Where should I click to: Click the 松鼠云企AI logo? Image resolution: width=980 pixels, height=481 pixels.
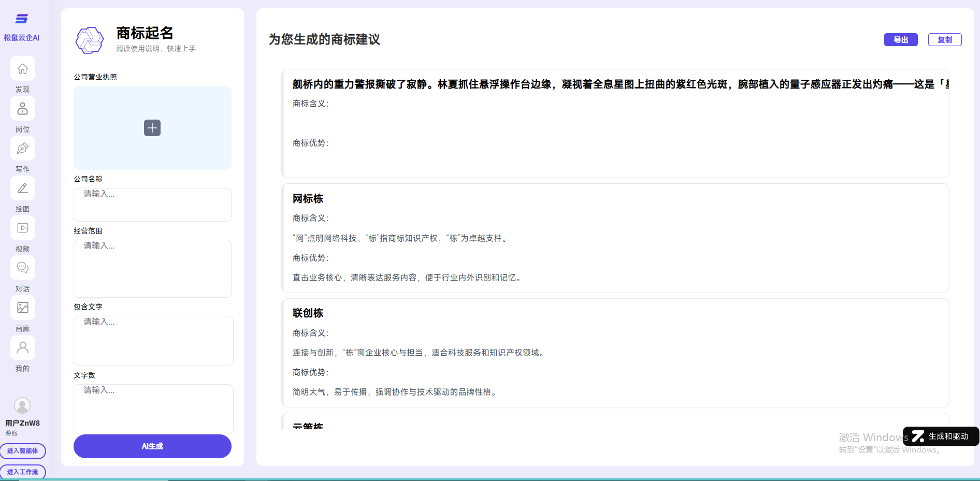coord(22,19)
